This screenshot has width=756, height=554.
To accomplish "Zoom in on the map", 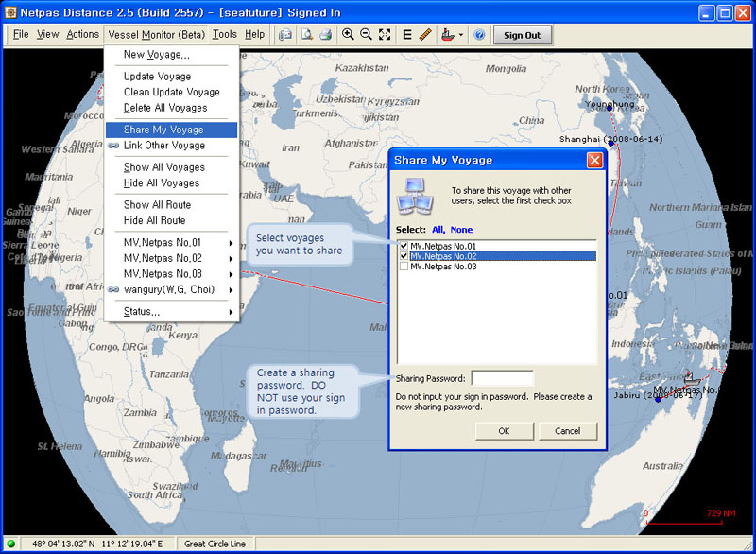I will (348, 35).
